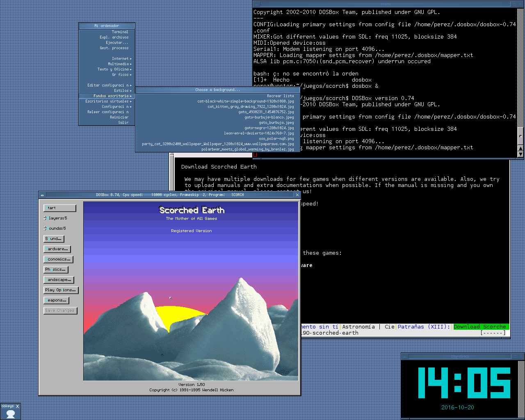Switch to the Download Scorche browser tab

481,327
